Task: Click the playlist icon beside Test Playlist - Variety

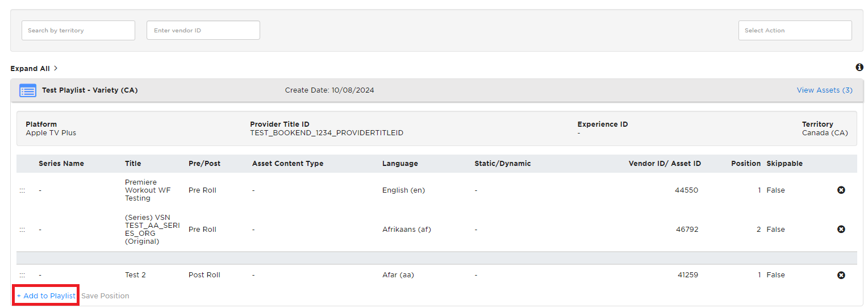Action: coord(28,90)
